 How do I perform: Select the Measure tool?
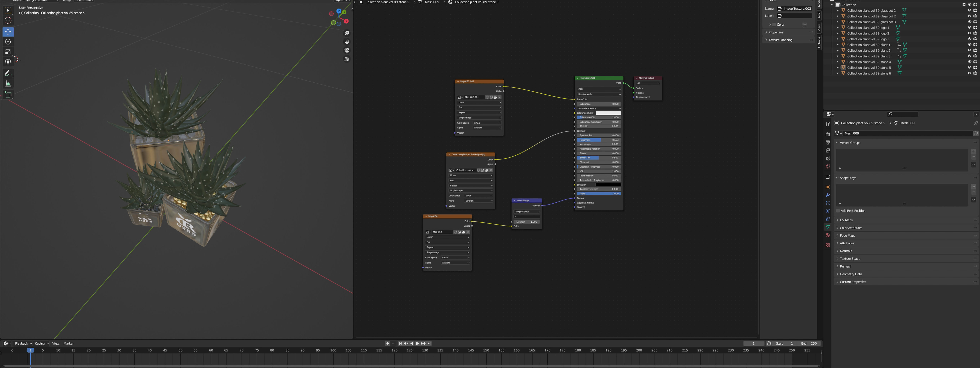pos(8,83)
